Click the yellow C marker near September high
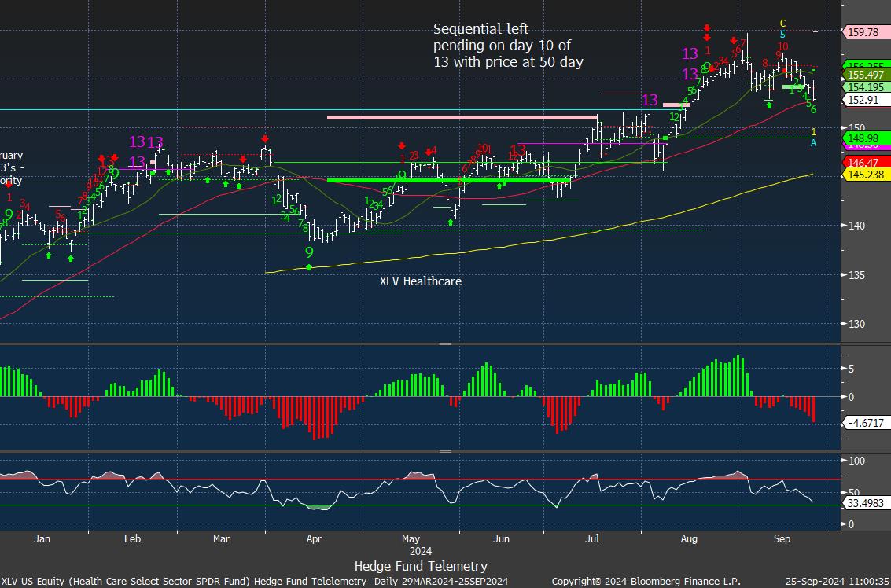Screen dimensions: 891x588 pos(782,24)
